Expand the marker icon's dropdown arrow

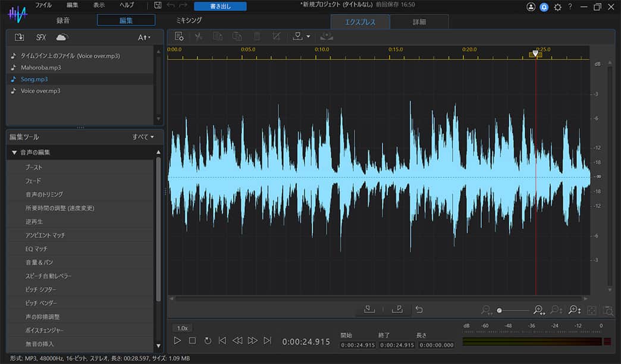point(308,36)
